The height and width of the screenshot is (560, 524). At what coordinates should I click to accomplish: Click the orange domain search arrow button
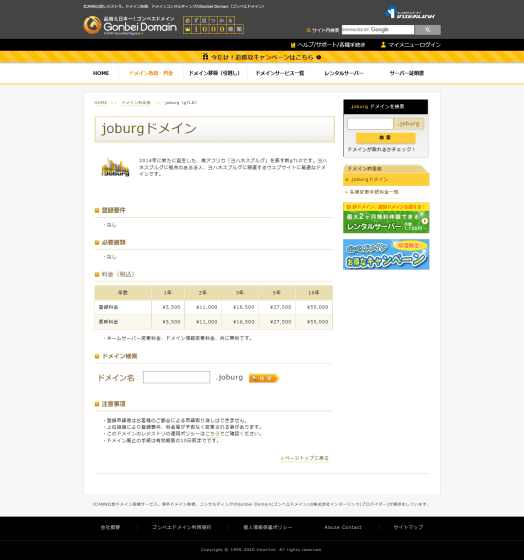point(264,378)
